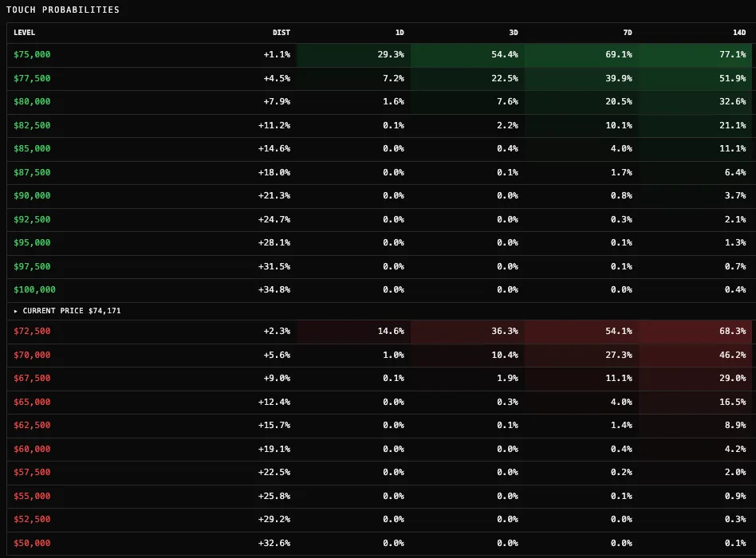Select the 29.3% one-day probability cell

[391, 55]
